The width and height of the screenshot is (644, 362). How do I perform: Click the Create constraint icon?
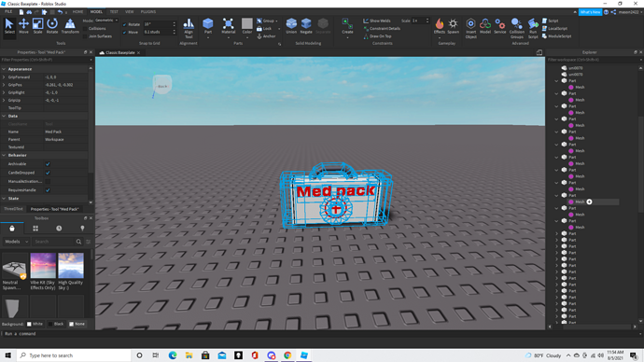[x=347, y=26]
